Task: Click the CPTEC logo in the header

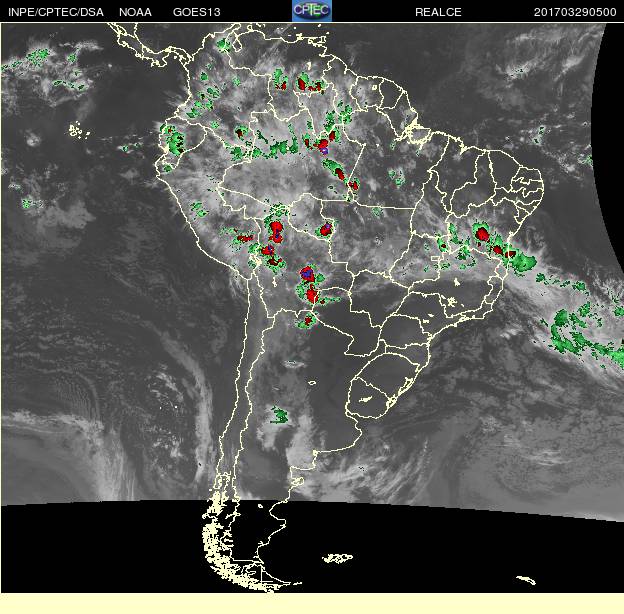Action: pos(312,11)
